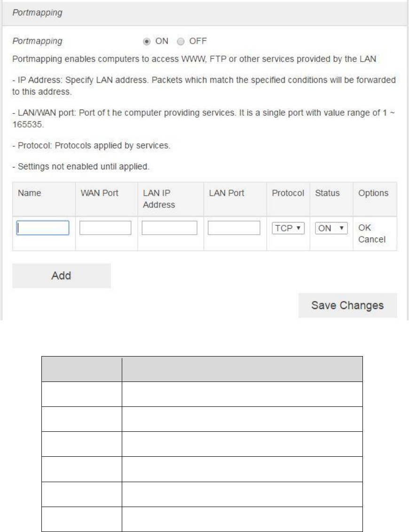Click the Name input field
The height and width of the screenshot is (532, 409).
(43, 228)
